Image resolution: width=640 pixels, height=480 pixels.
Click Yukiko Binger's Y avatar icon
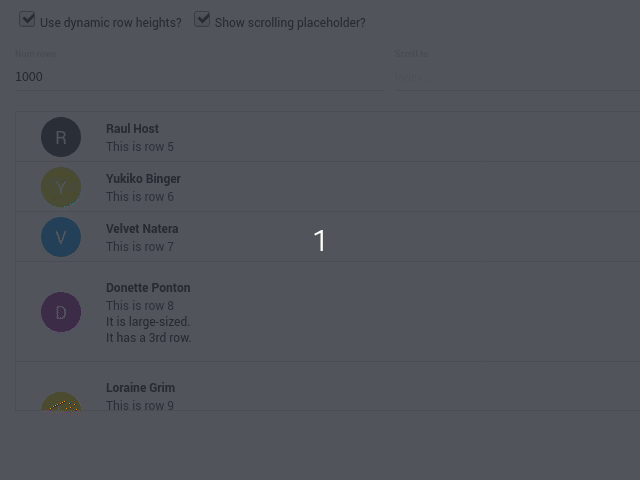(61, 187)
